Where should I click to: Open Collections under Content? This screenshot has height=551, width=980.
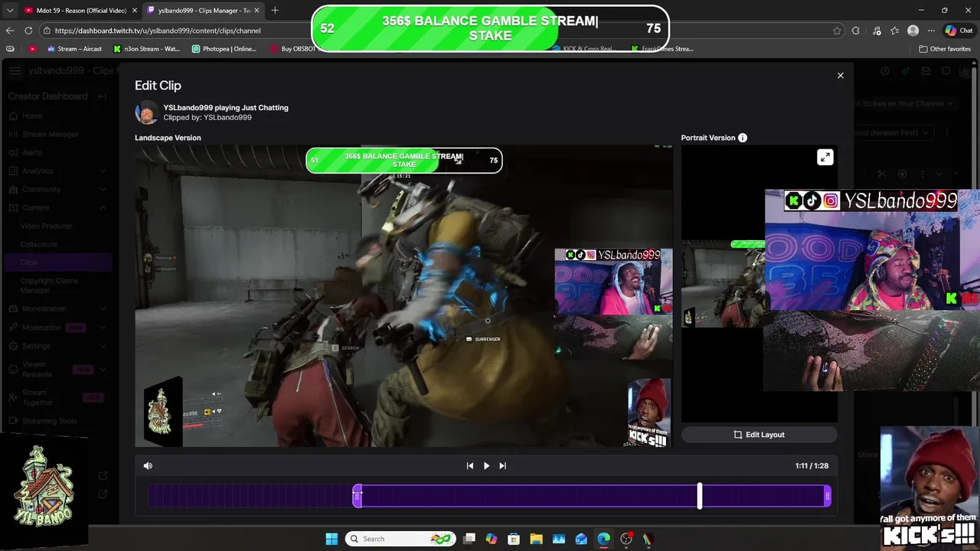[39, 245]
